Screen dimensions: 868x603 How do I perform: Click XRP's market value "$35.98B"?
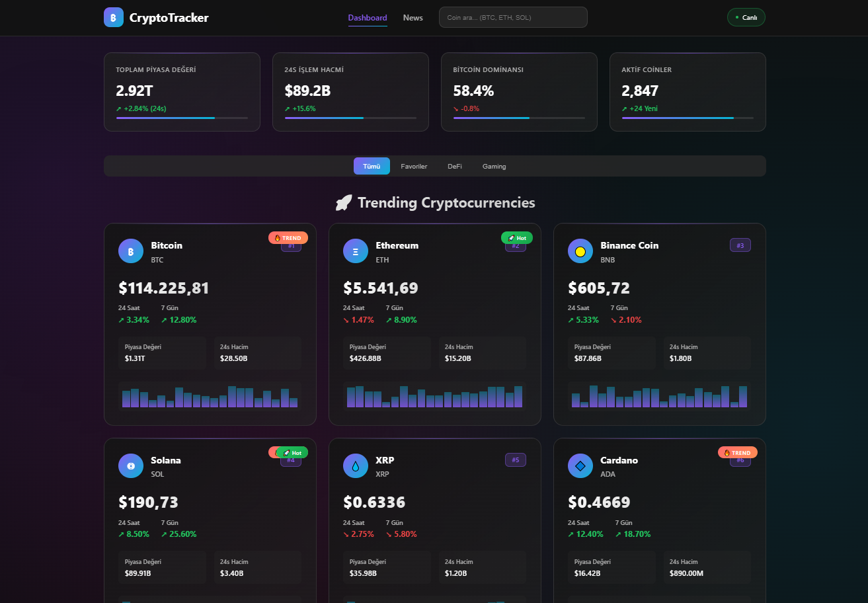pyautogui.click(x=363, y=573)
